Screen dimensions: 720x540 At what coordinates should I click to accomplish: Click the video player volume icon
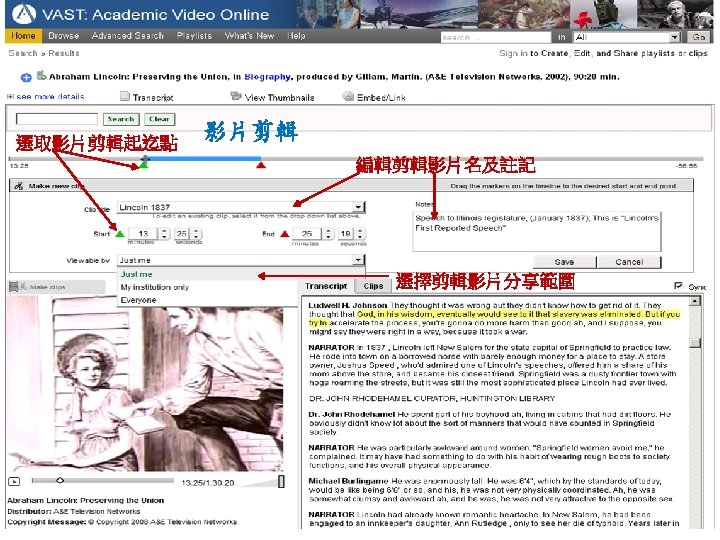(x=281, y=481)
